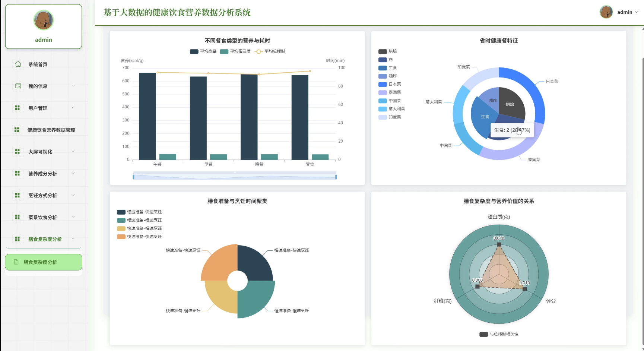Open the admin dropdown arrow in header

[x=637, y=12]
